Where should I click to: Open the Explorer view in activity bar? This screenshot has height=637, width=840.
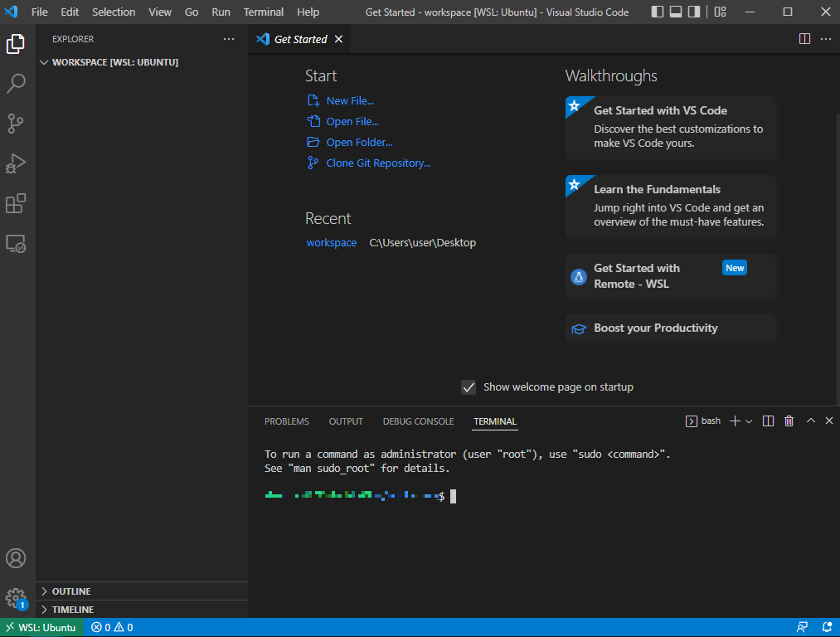click(x=16, y=44)
